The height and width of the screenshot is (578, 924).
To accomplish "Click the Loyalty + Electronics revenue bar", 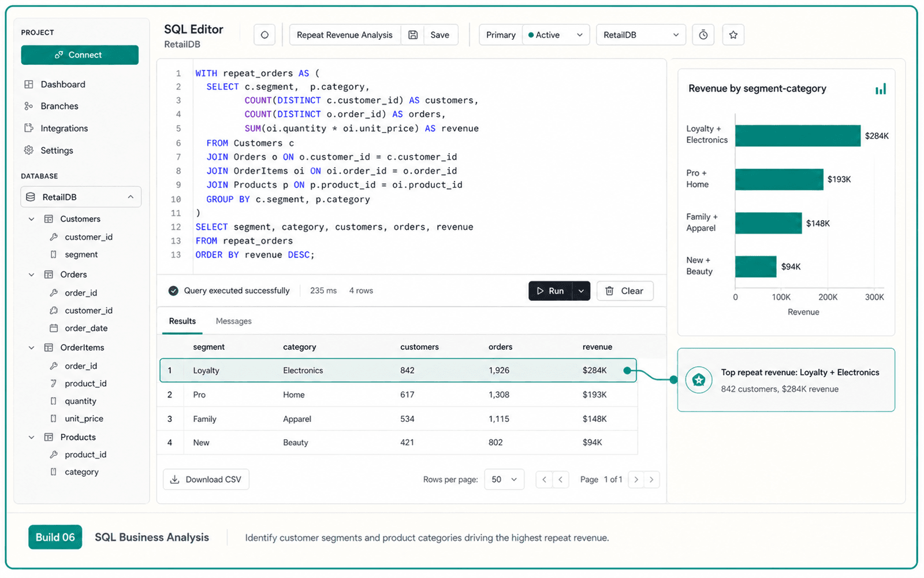I will [798, 136].
